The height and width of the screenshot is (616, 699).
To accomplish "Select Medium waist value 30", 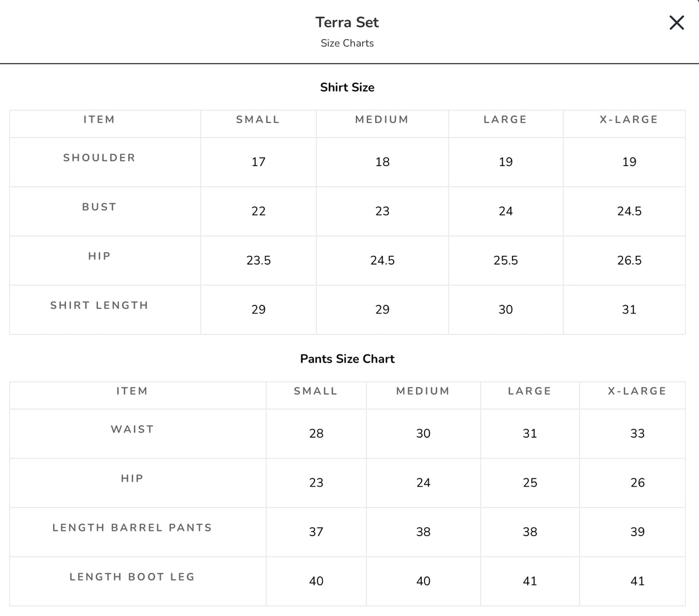I will 423,434.
